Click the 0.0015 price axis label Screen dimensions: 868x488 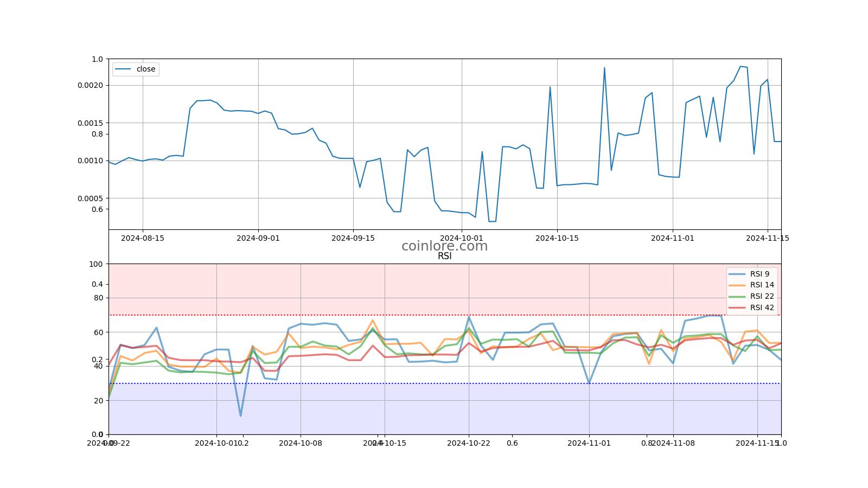90,123
